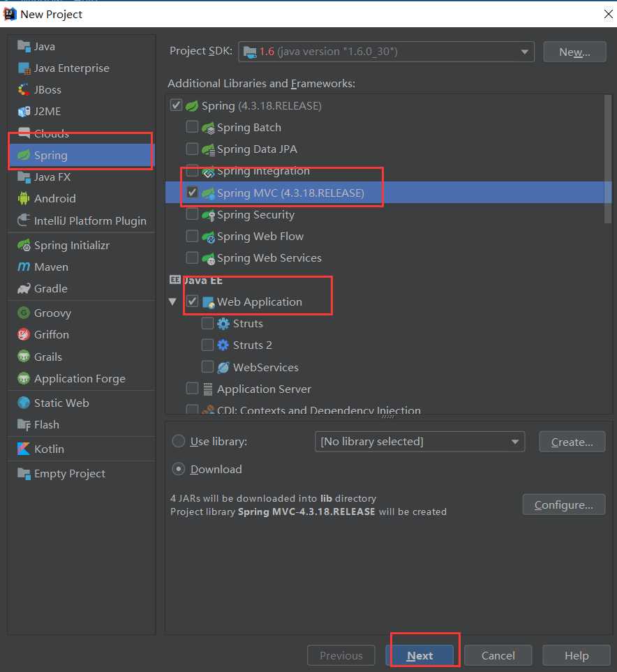Click the Next button
Image resolution: width=617 pixels, height=672 pixels.
419,656
